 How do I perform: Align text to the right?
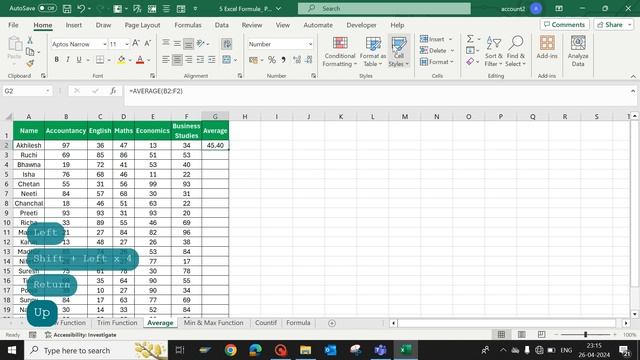[189, 60]
